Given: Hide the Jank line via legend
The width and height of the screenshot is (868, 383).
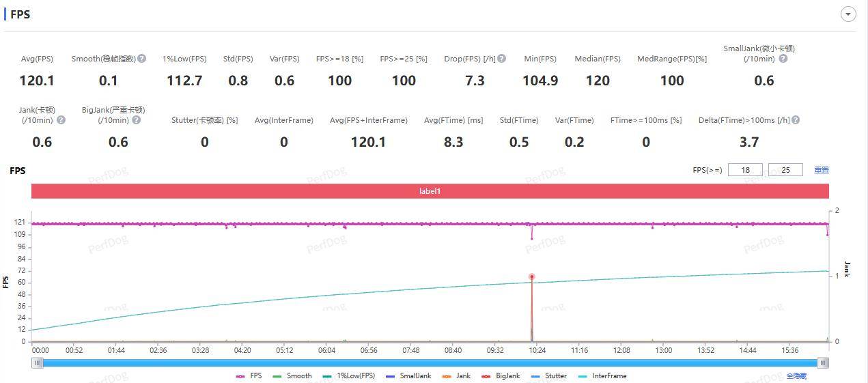Looking at the screenshot, I should pyautogui.click(x=456, y=376).
